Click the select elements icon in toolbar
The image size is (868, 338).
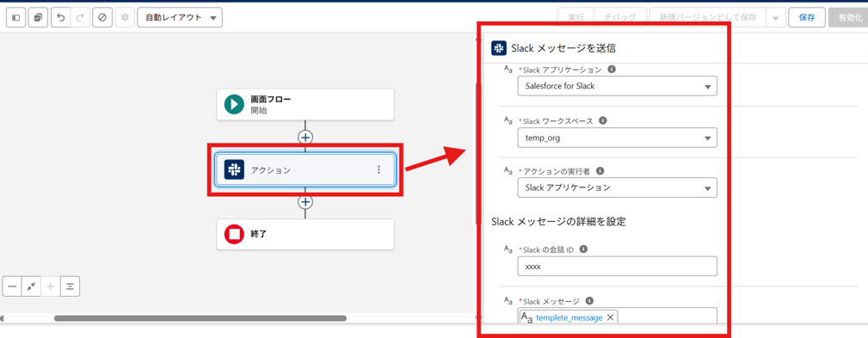(38, 18)
